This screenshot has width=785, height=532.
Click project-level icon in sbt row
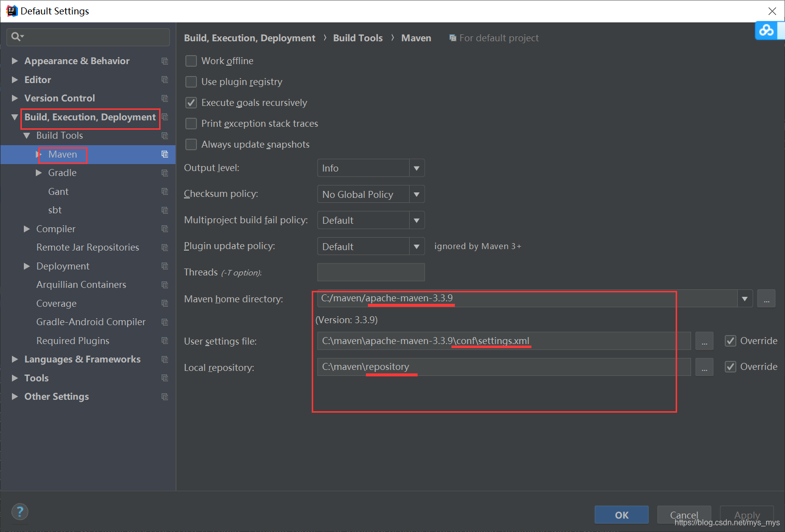point(165,210)
